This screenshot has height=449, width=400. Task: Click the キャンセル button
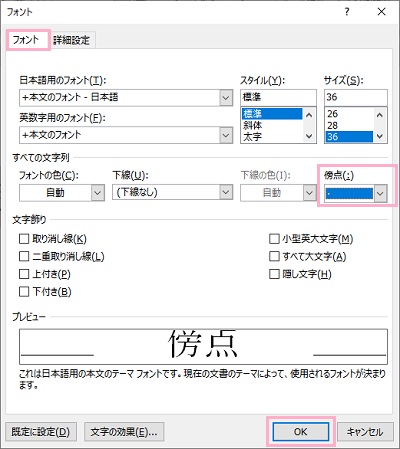[x=364, y=432]
